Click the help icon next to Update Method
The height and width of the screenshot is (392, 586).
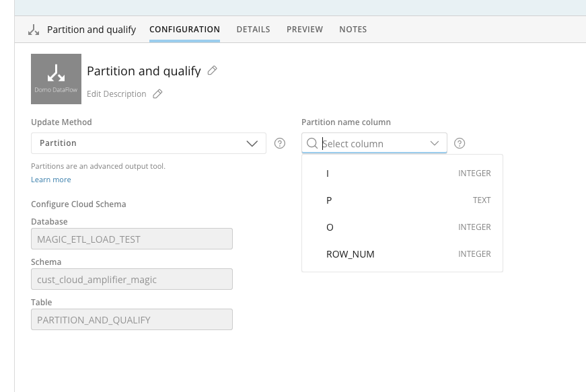(x=280, y=143)
